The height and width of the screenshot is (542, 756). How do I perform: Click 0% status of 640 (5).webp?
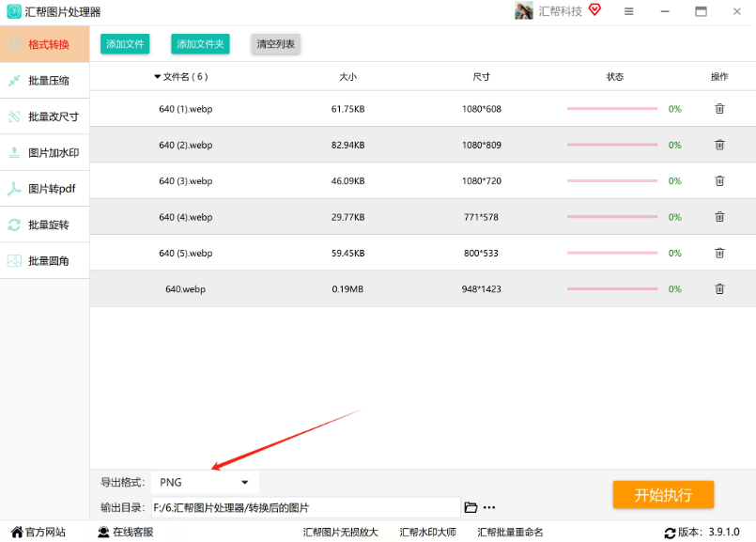pyautogui.click(x=674, y=254)
